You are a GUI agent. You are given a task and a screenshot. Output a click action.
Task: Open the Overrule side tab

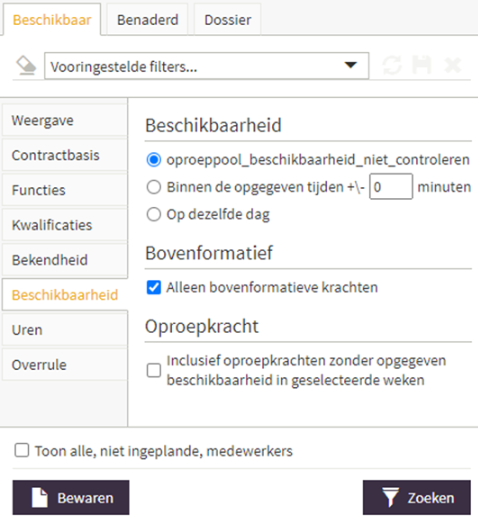(x=65, y=365)
